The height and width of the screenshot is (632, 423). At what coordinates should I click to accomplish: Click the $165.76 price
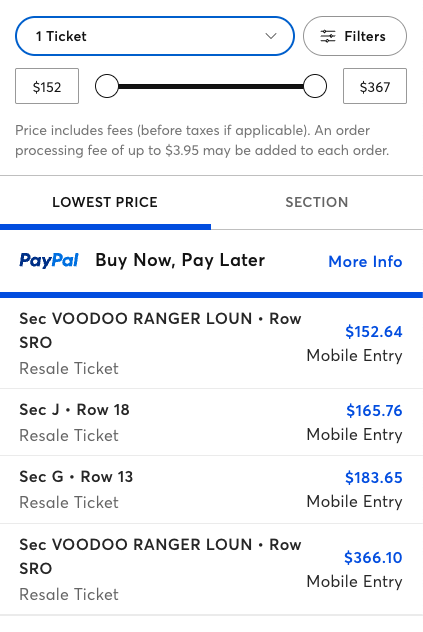point(374,411)
